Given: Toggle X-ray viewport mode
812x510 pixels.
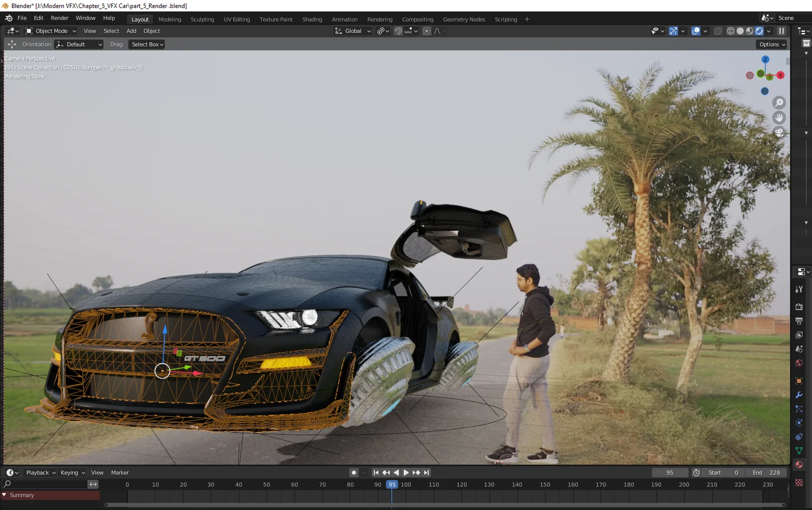Looking at the screenshot, I should [718, 31].
